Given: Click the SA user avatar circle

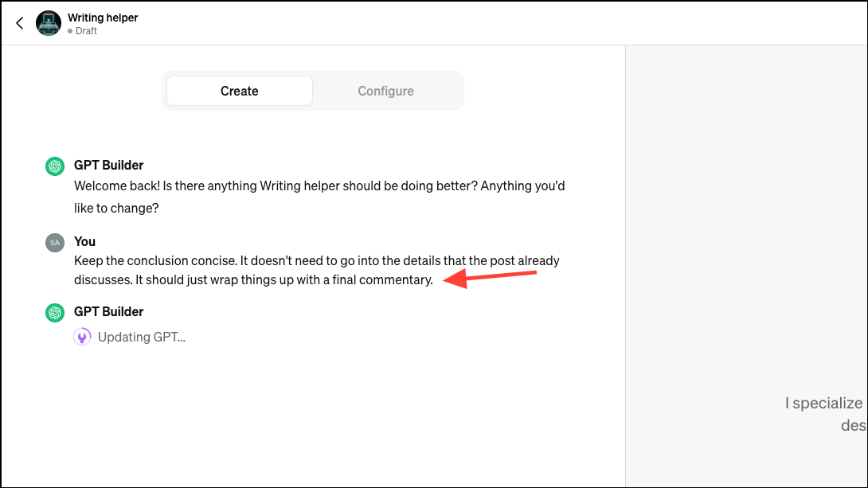Looking at the screenshot, I should [x=54, y=242].
